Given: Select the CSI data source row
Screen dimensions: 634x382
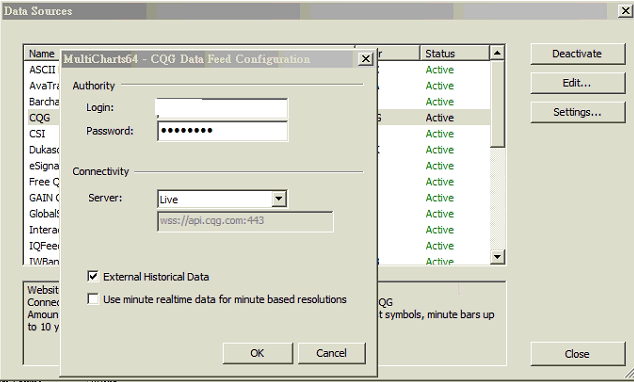Looking at the screenshot, I should [37, 134].
